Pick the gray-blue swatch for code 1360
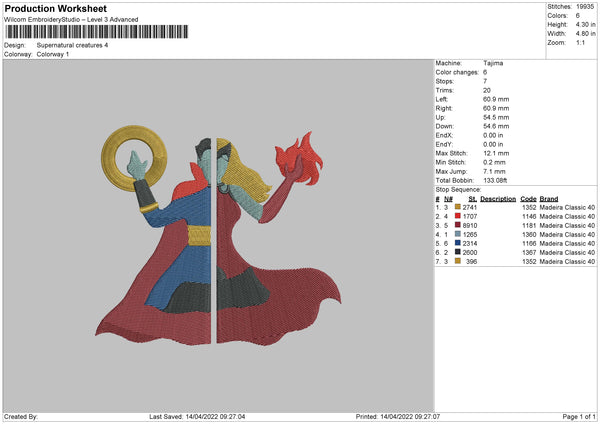The image size is (600, 424). pos(458,233)
